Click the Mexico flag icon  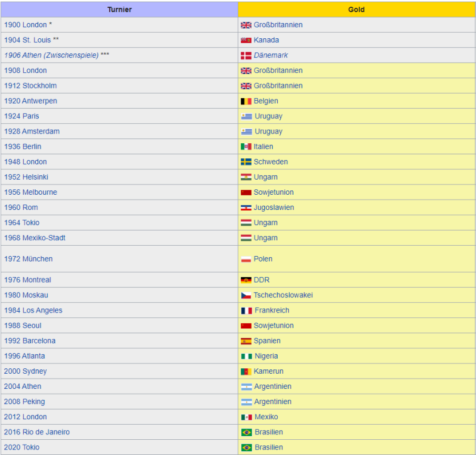246,417
